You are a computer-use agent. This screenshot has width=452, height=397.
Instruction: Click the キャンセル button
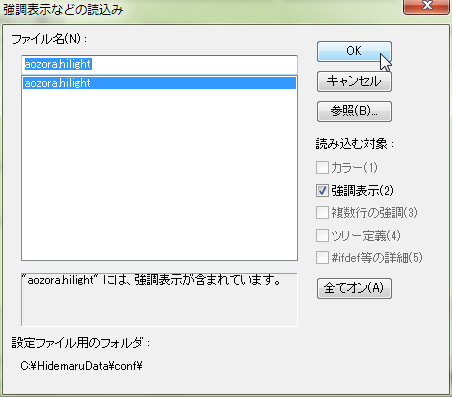pos(354,81)
